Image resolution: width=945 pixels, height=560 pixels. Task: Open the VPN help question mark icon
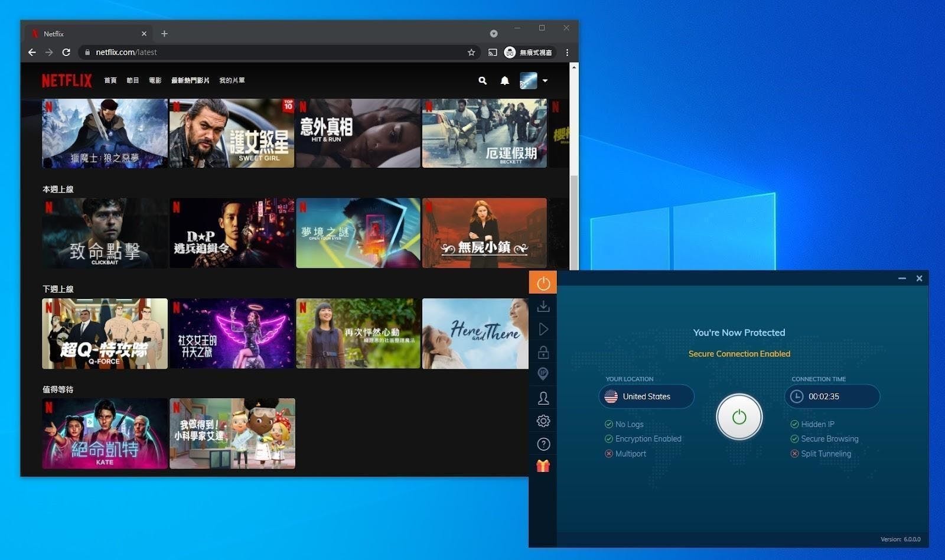point(543,444)
